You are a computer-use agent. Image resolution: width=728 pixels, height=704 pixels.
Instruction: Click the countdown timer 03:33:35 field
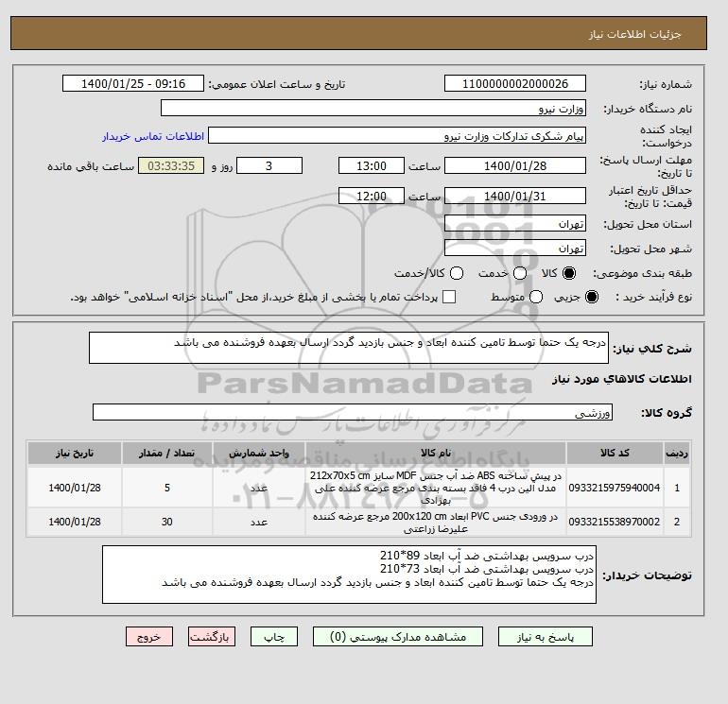point(171,165)
